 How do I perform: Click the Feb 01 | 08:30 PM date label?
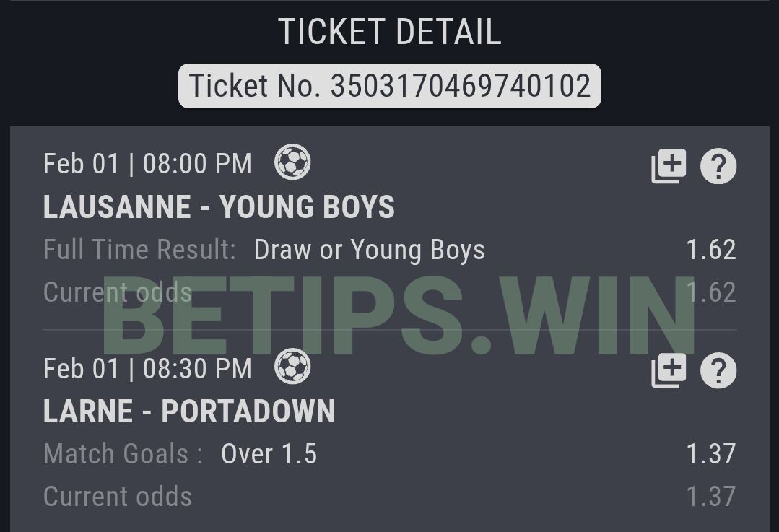[x=147, y=369]
